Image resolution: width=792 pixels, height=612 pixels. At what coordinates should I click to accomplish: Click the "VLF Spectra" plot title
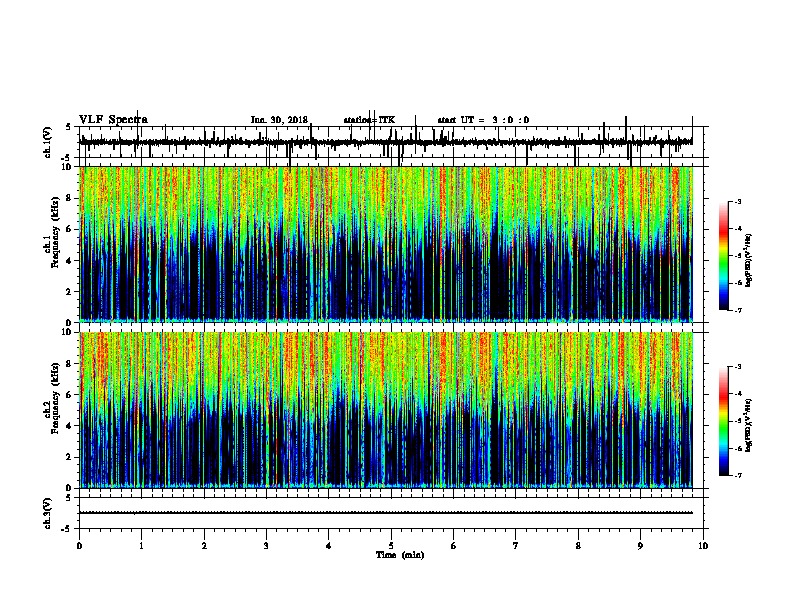tap(113, 120)
